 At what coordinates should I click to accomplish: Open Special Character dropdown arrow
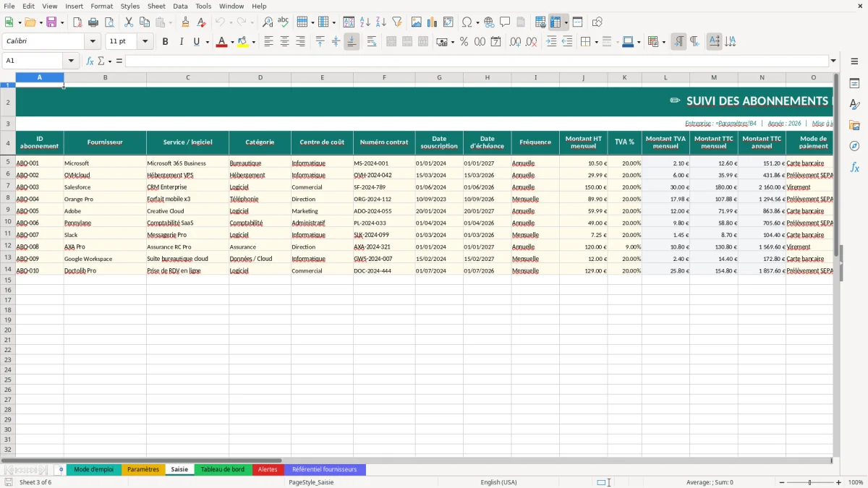point(478,22)
